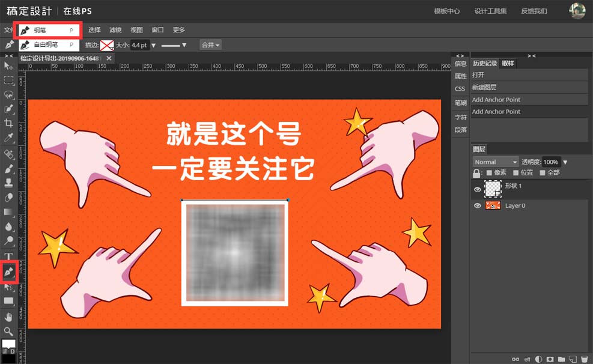Hide the 形状 1 layer via eye icon
The height and width of the screenshot is (364, 593).
pyautogui.click(x=478, y=189)
